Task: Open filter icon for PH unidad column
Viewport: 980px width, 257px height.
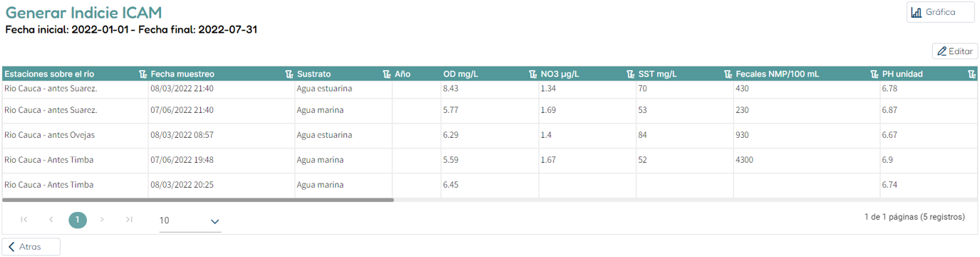Action: tap(971, 74)
